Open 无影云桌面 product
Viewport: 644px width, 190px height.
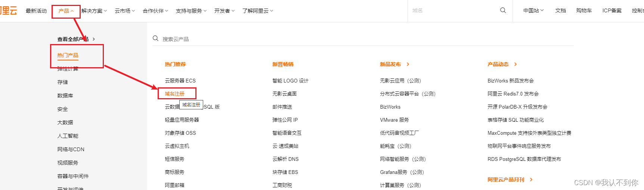pos(284,94)
